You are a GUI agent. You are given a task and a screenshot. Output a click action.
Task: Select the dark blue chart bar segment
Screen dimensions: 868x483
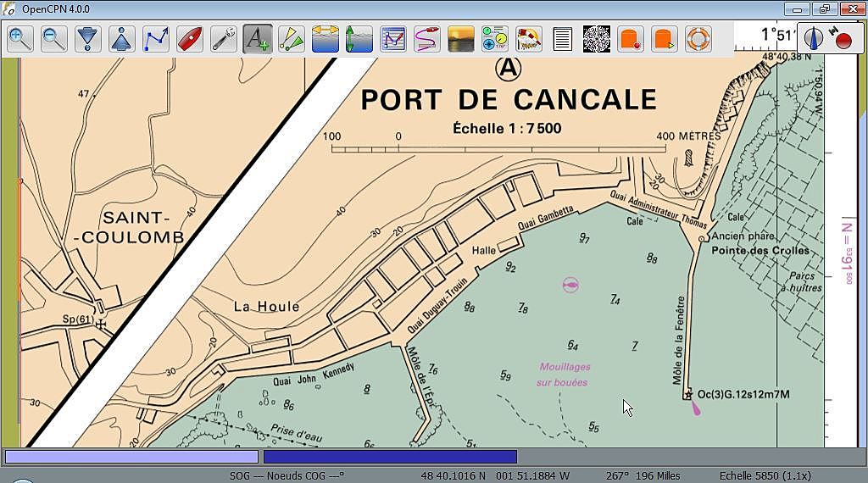pyautogui.click(x=390, y=457)
